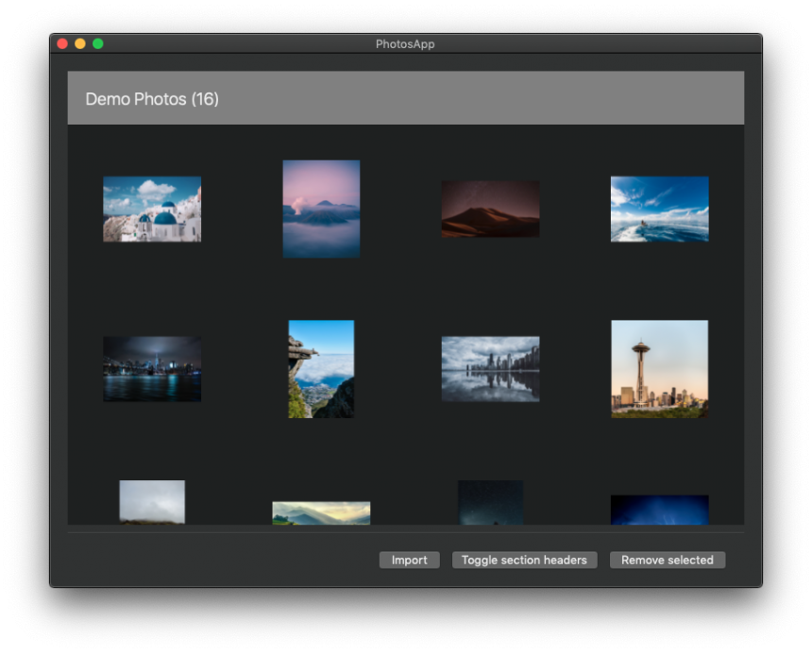The height and width of the screenshot is (653, 812).
Task: Click the Import button
Action: coord(409,560)
